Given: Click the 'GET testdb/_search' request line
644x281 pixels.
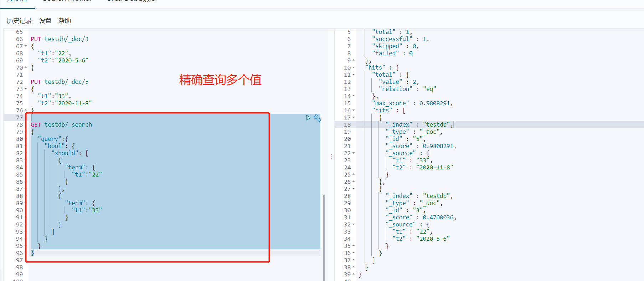Looking at the screenshot, I should (61, 125).
